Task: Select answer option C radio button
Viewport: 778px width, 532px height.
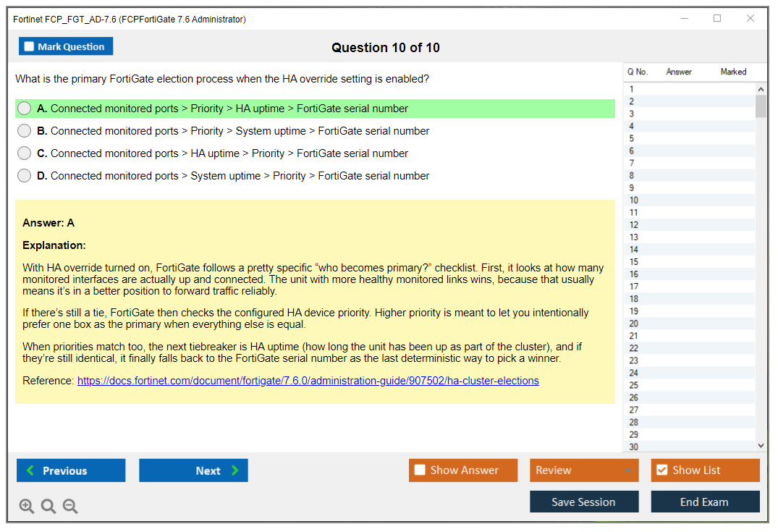Action: click(x=24, y=153)
